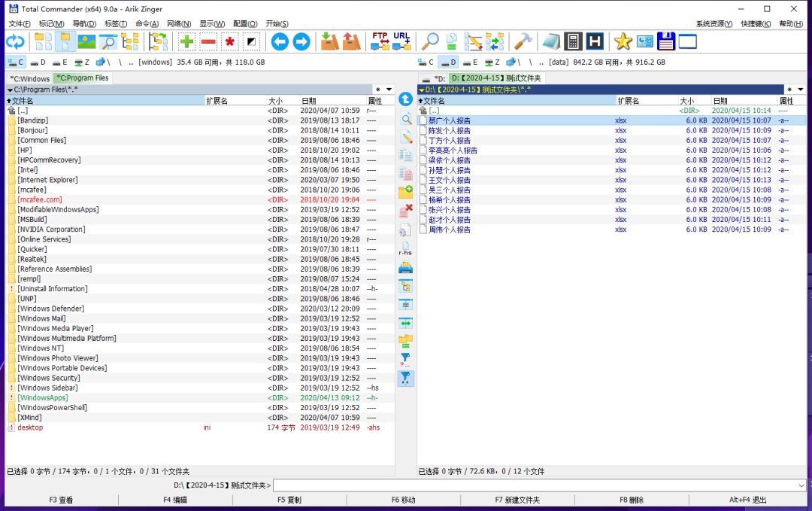Viewport: 812px width, 511px height.
Task: Click delete red X icon in middle bar
Action: point(405,211)
